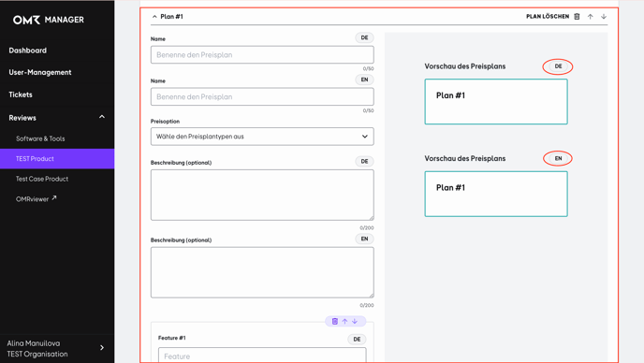Open the OMRviewer external link
This screenshot has width=644, height=363.
(x=37, y=199)
